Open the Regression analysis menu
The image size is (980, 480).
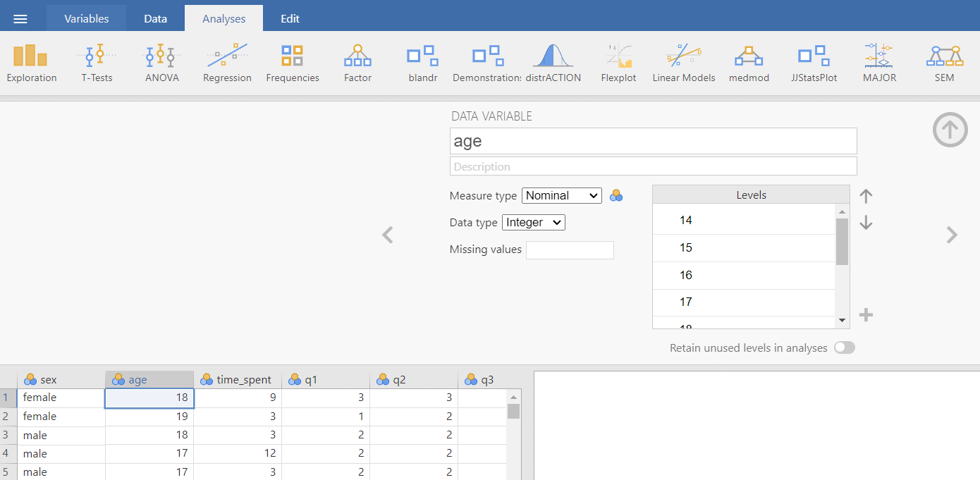[x=227, y=63]
